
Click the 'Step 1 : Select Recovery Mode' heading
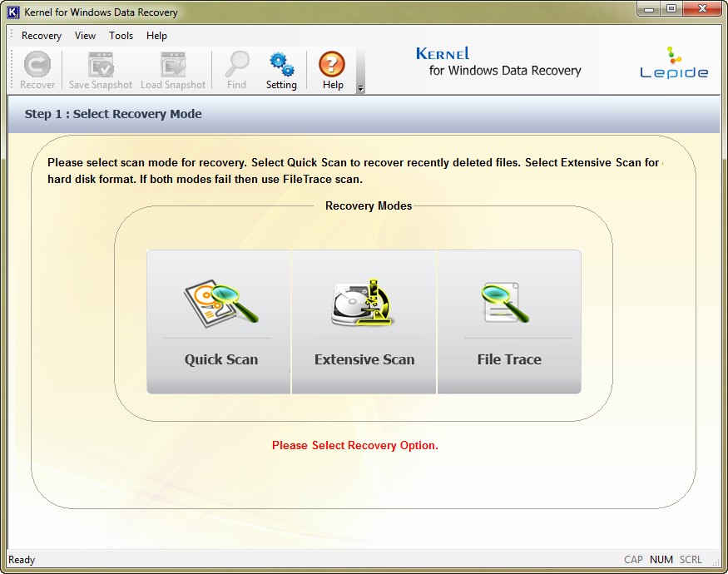[113, 114]
